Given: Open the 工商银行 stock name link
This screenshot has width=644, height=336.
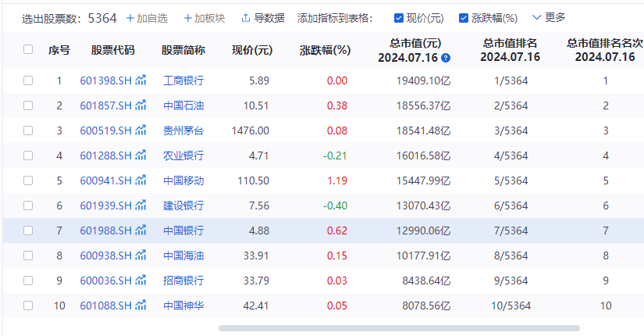Looking at the screenshot, I should coord(183,80).
